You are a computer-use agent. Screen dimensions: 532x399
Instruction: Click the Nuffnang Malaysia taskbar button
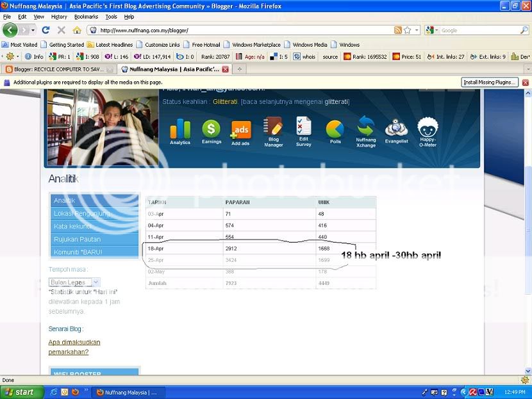[x=128, y=393]
